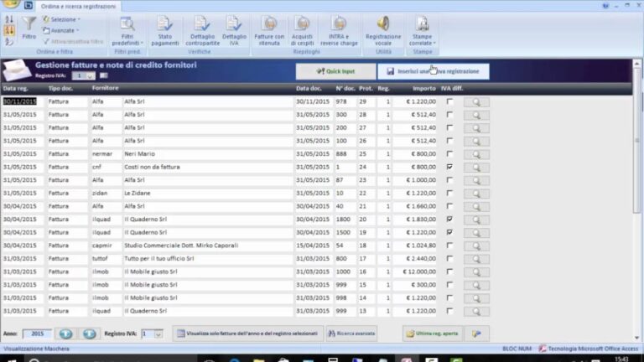644x362 pixels.
Task: Open detail magnifier for prot. 16 row
Action: click(476, 272)
